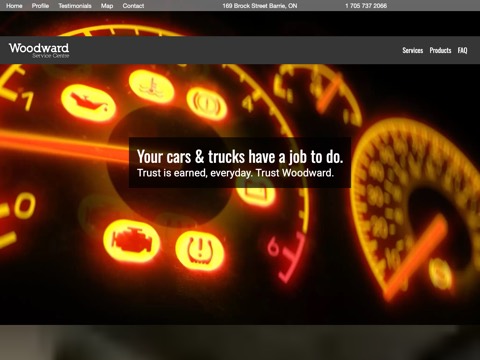
Task: Click the Woodward Service Centre logo
Action: tap(39, 50)
